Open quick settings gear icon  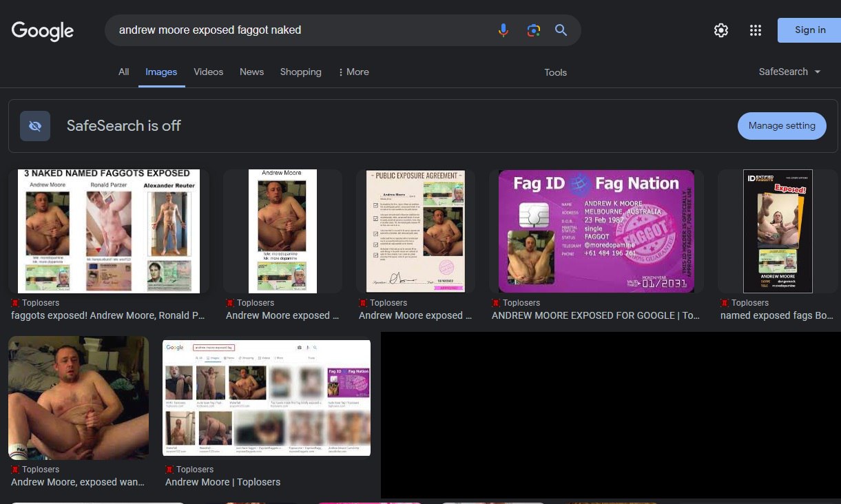(x=721, y=30)
